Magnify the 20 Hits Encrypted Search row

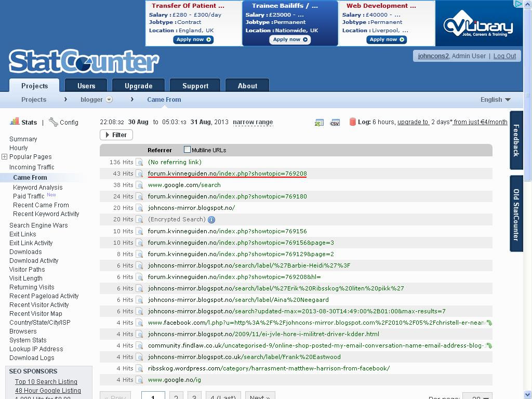[139, 220]
